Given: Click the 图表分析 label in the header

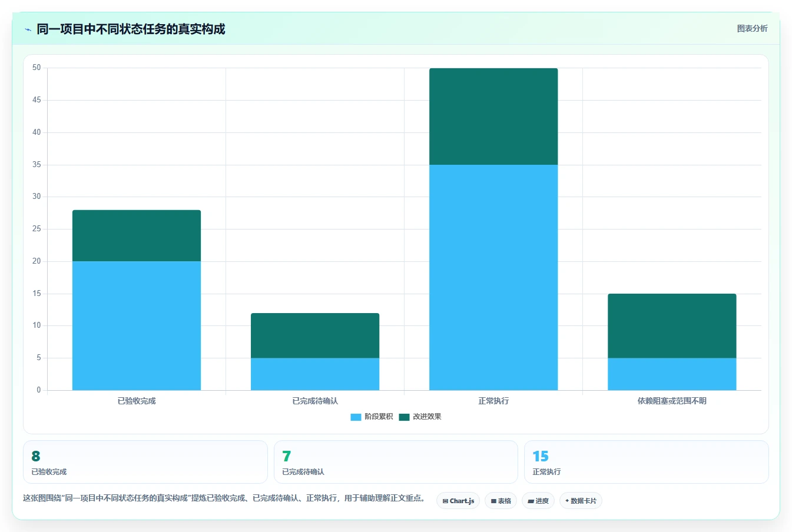Looking at the screenshot, I should click(x=752, y=28).
